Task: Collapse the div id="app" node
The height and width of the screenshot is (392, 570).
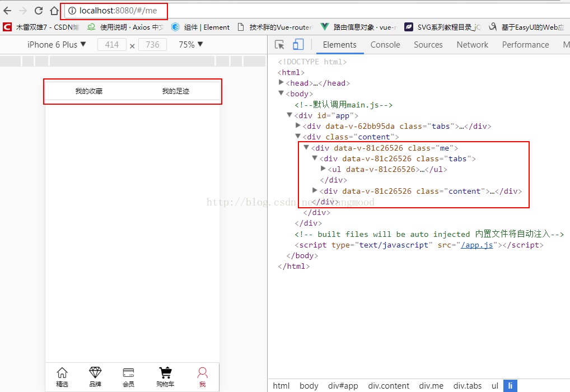Action: 289,115
